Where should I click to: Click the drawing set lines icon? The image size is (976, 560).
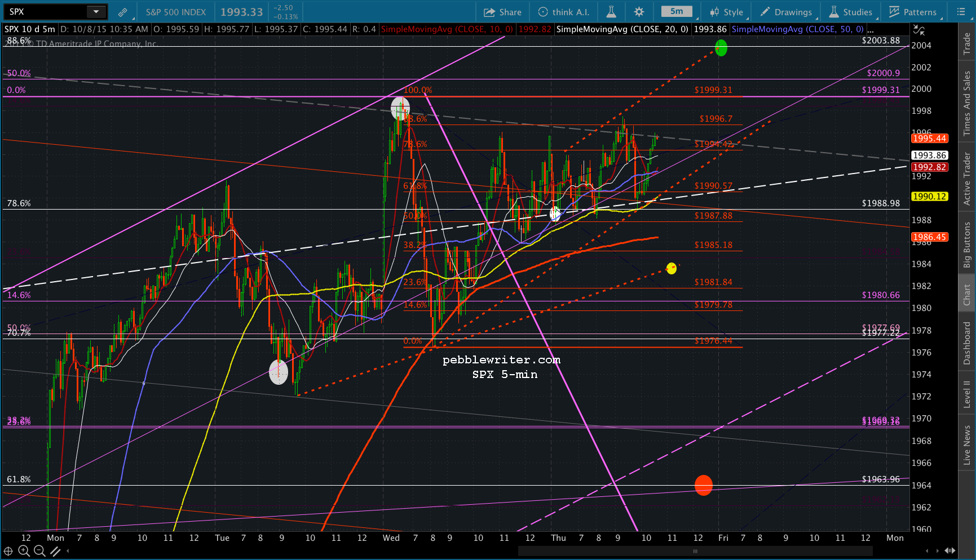[x=55, y=550]
